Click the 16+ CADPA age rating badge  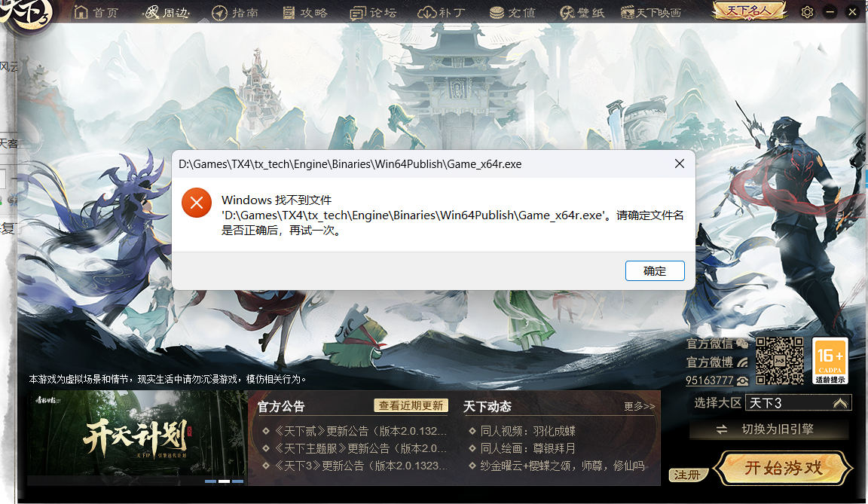coord(830,361)
